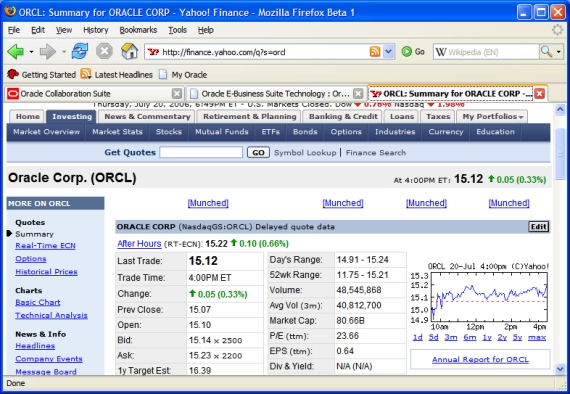
Task: Select the Taxes tab
Action: (x=438, y=117)
